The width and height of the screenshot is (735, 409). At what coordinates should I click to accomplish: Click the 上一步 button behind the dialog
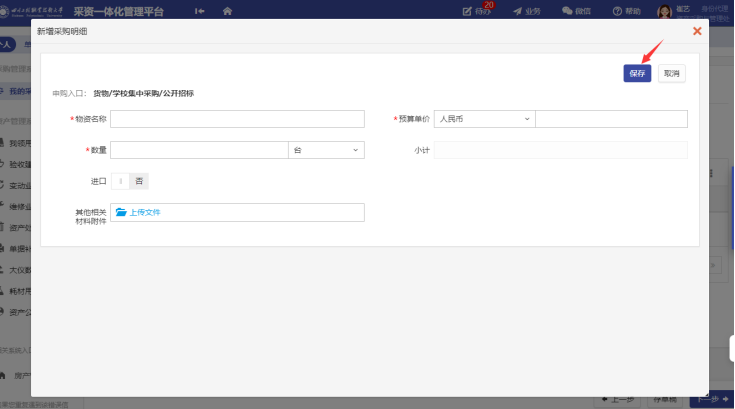[619, 399]
